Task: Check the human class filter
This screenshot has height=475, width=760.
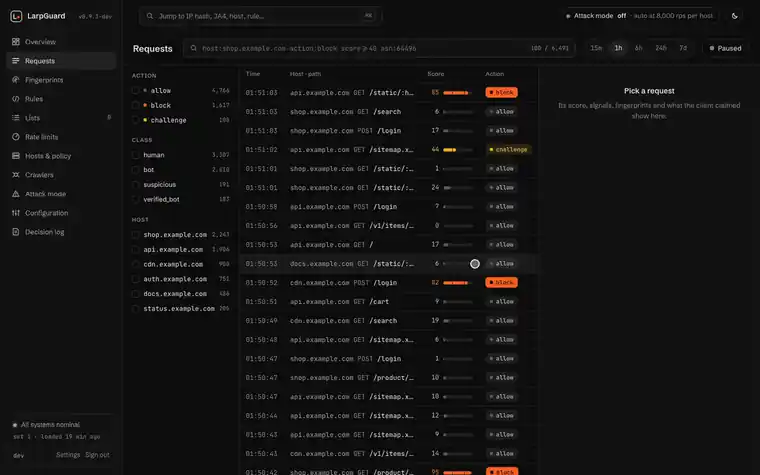Action: 136,155
